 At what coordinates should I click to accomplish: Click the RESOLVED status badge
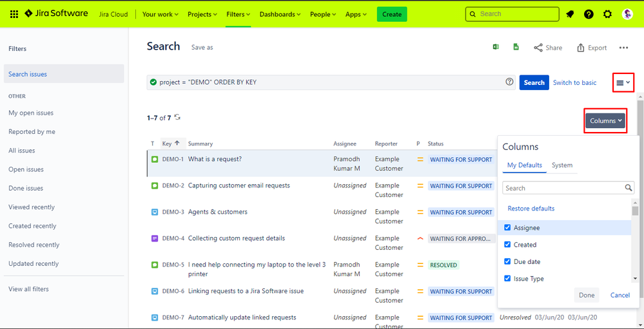[x=444, y=265]
